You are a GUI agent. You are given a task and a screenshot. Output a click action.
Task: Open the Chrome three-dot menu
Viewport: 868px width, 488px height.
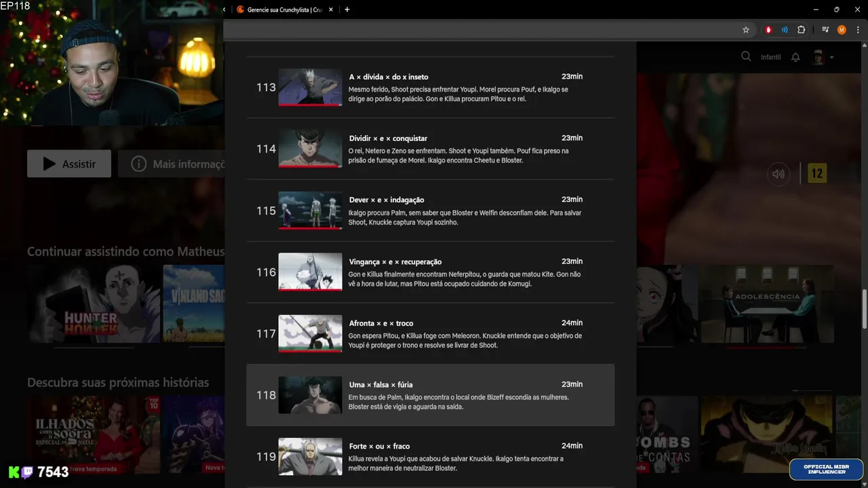(x=858, y=30)
